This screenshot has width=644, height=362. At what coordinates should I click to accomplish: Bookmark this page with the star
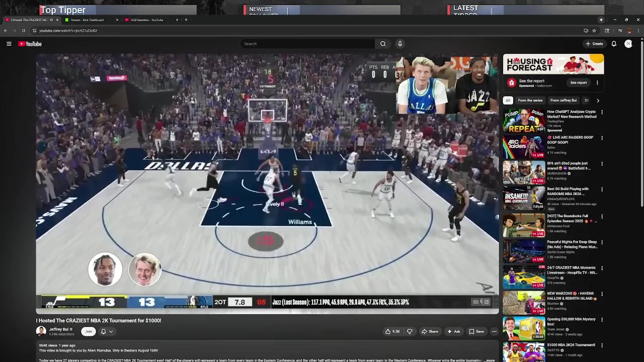(594, 31)
